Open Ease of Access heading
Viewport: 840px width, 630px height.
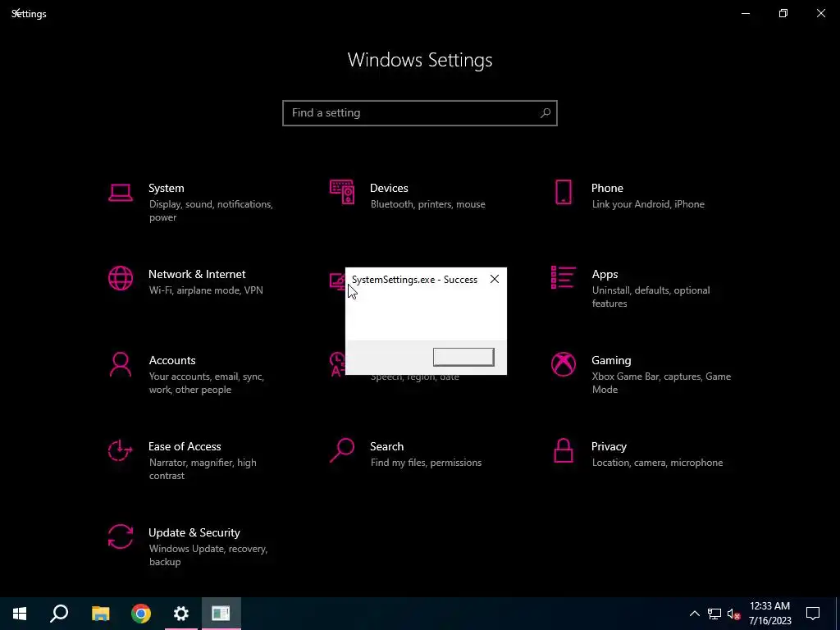185,446
